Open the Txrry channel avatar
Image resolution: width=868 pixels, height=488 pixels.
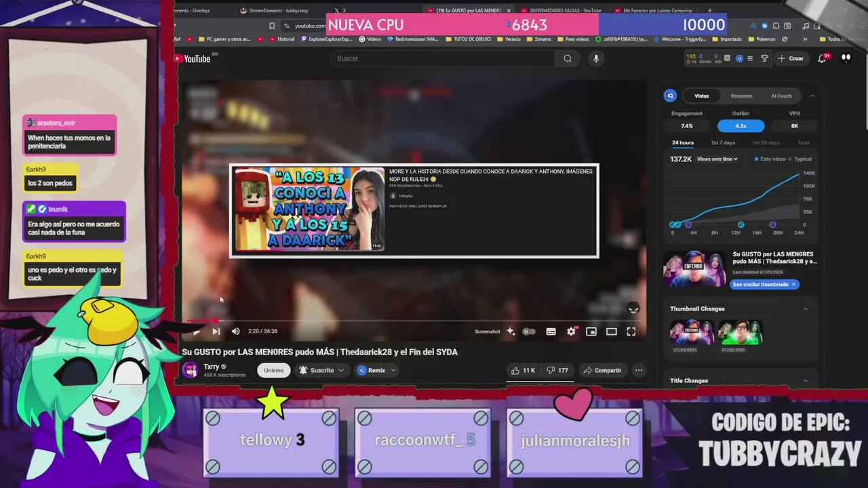tap(190, 370)
